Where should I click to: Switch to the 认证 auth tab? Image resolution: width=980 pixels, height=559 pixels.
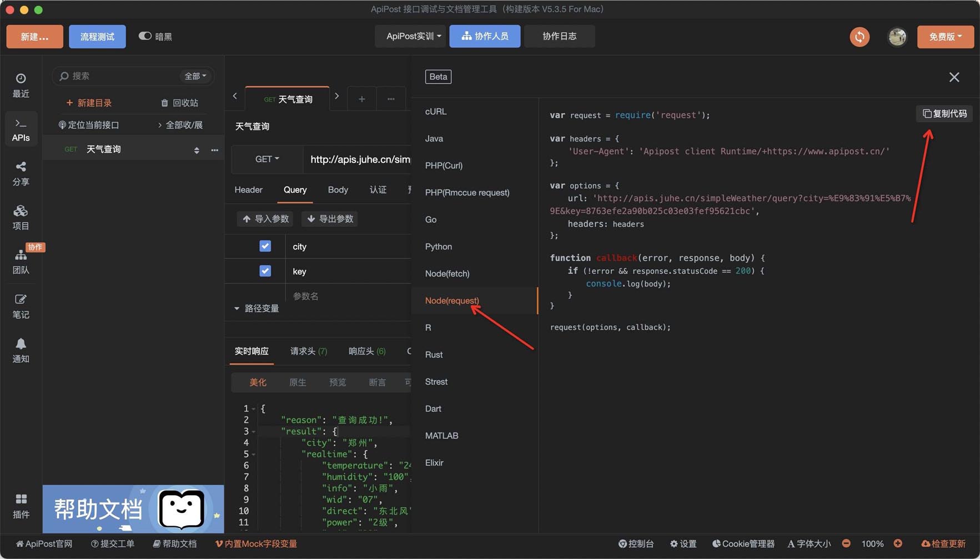(x=378, y=190)
